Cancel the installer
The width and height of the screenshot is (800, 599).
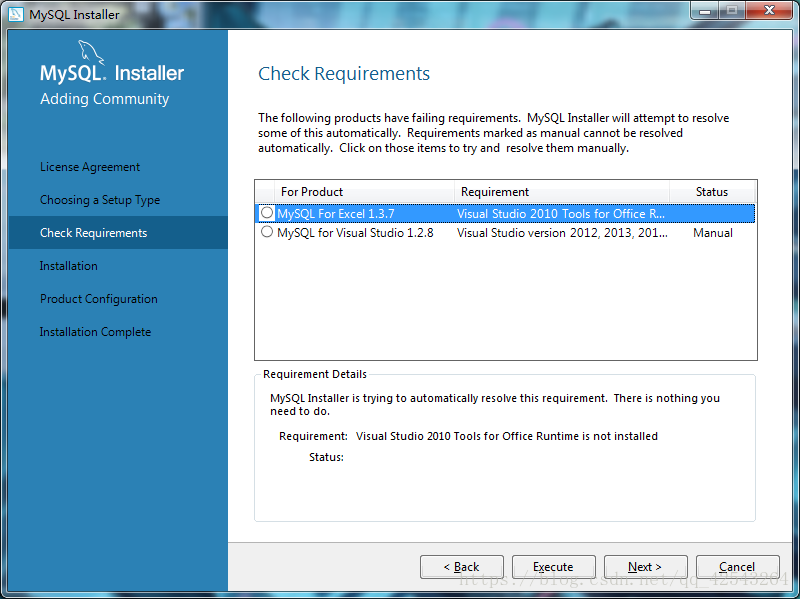point(737,567)
